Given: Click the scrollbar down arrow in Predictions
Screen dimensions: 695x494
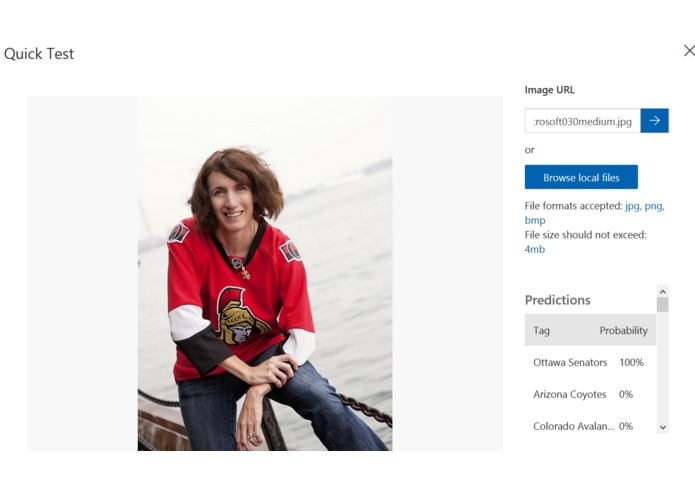Looking at the screenshot, I should tap(663, 427).
